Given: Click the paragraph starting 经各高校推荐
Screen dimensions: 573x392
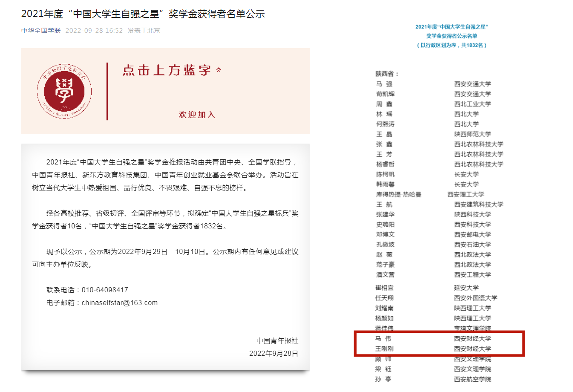Looking at the screenshot, I should [x=165, y=219].
